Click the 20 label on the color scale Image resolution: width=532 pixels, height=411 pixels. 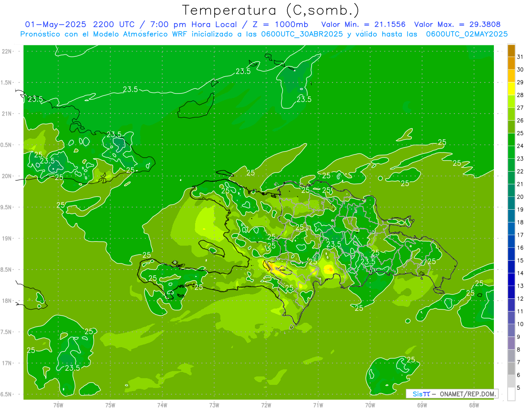point(520,197)
